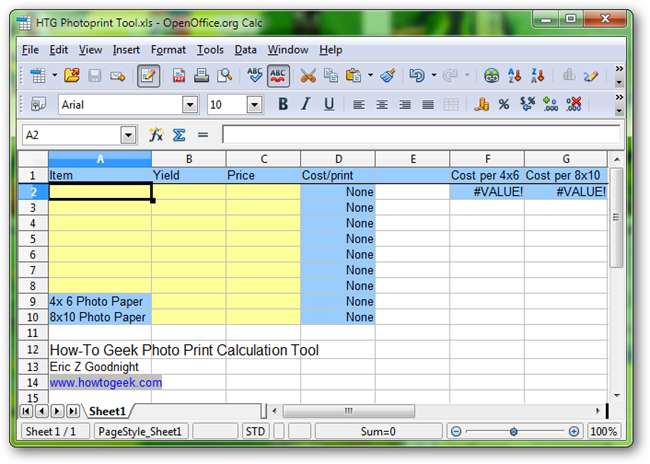
Task: Click the Format Paintbrush icon
Action: [387, 75]
